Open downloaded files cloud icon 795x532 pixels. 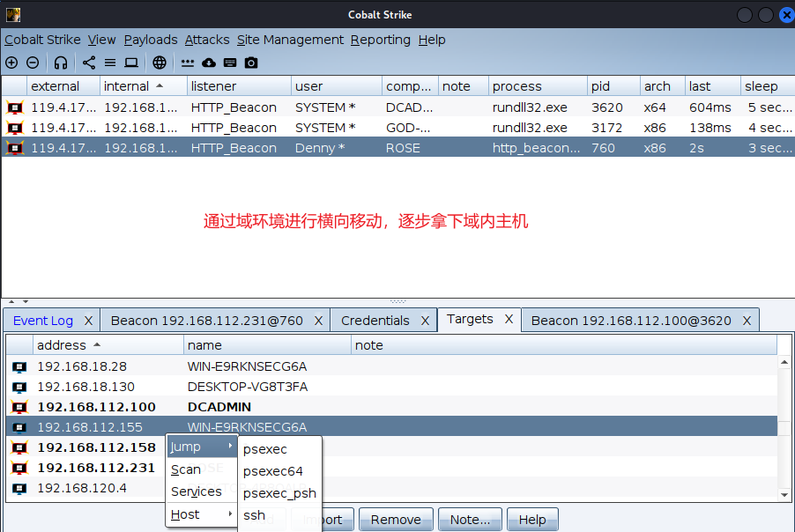pyautogui.click(x=209, y=63)
